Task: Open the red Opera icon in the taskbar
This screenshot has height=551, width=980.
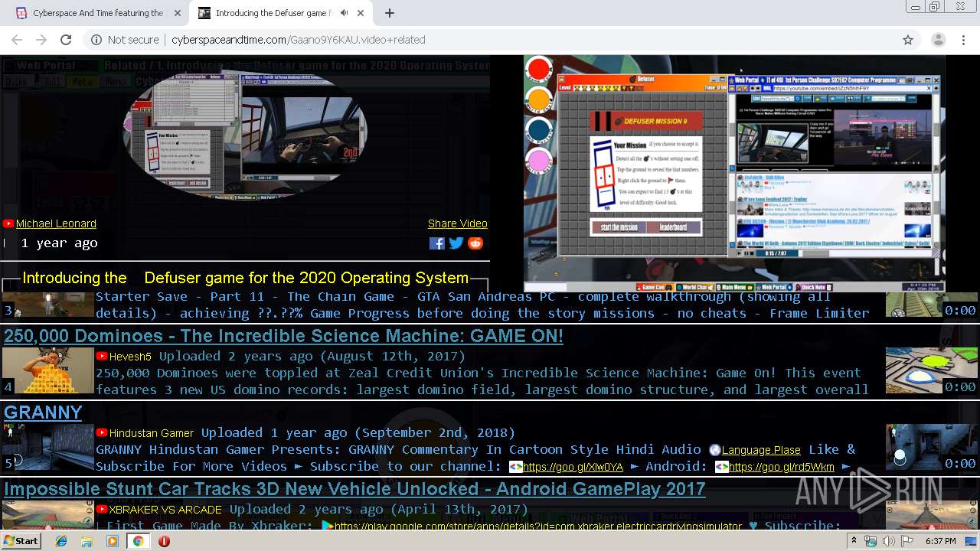Action: 164,541
